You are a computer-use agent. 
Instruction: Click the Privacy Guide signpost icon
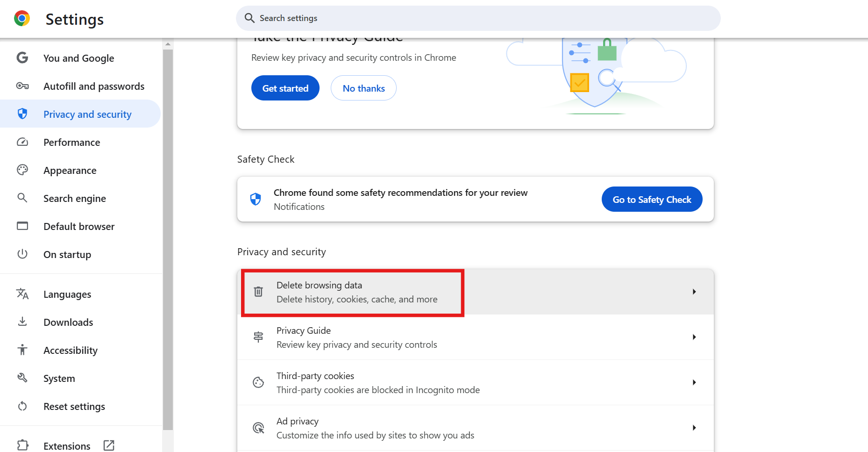258,337
